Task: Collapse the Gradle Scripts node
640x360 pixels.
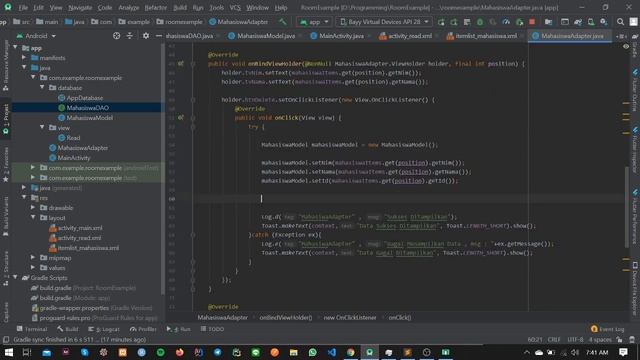Action: coord(16,278)
